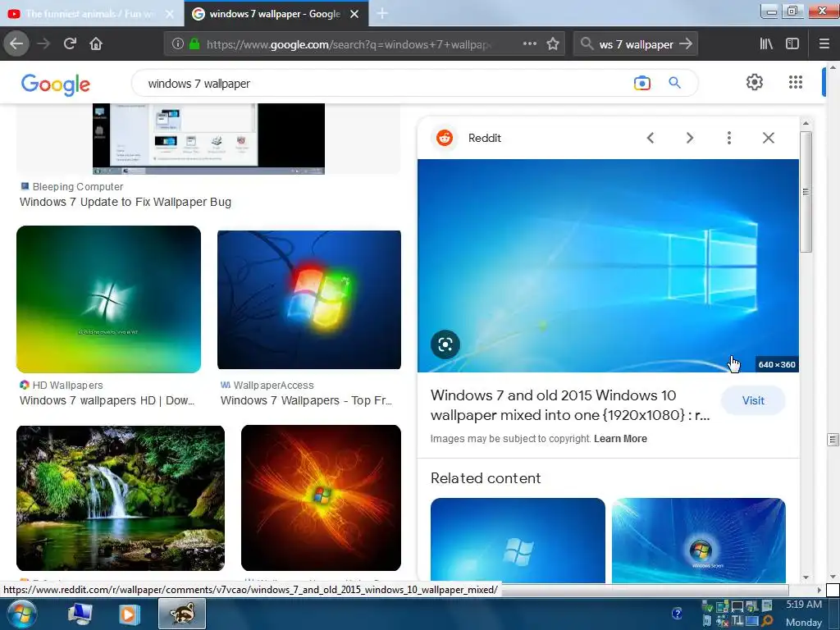Click the browser Back arrow button

[x=16, y=43]
